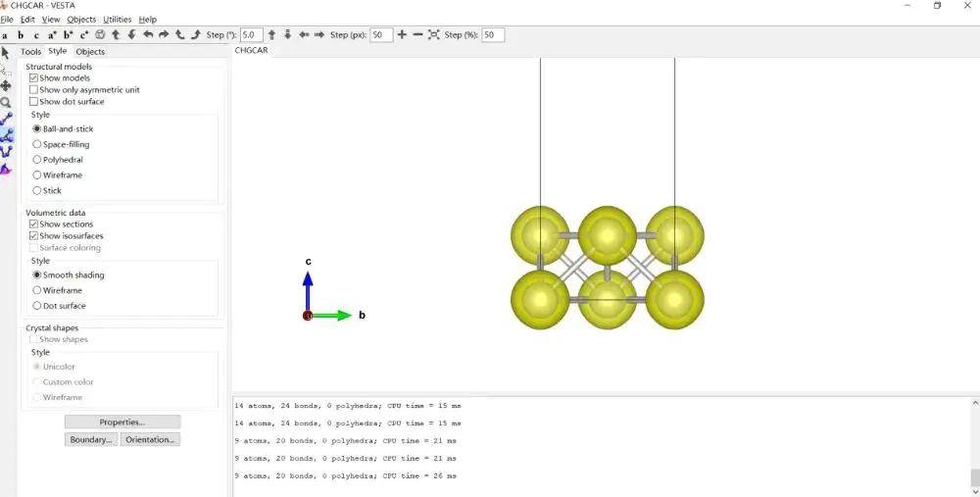Choose the Interfacial angle tool

coord(6,169)
